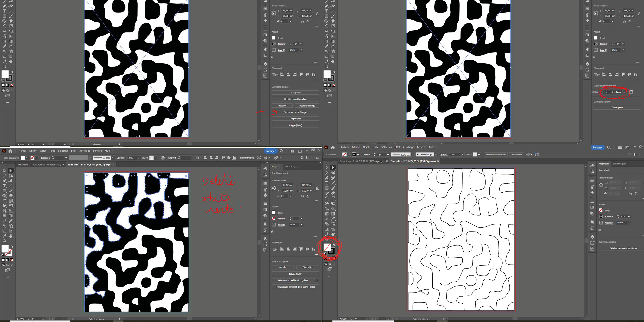Set paint mode to Color in top-right toolbar

point(325,85)
